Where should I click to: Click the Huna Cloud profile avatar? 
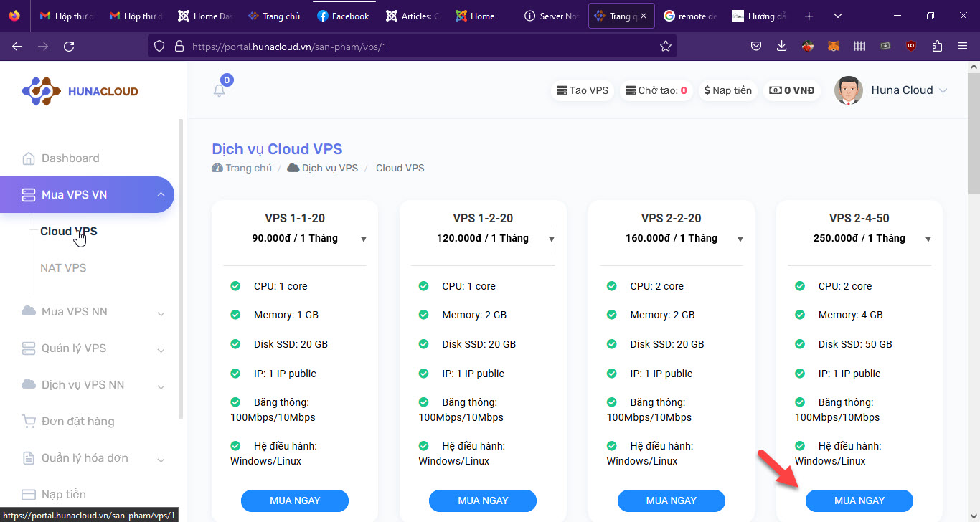tap(848, 90)
